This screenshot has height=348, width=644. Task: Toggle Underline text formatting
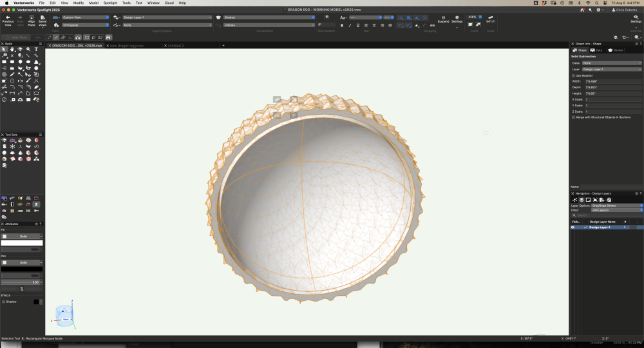click(x=357, y=26)
